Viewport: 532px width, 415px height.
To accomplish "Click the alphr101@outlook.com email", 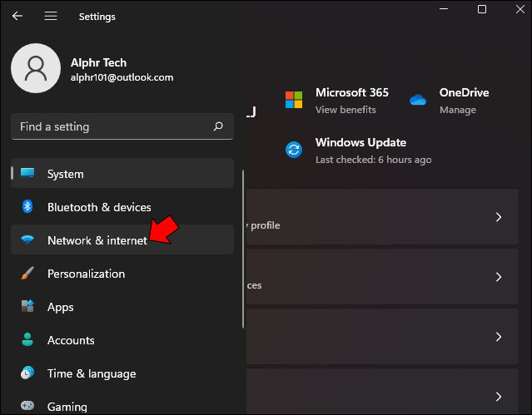I will tap(122, 77).
